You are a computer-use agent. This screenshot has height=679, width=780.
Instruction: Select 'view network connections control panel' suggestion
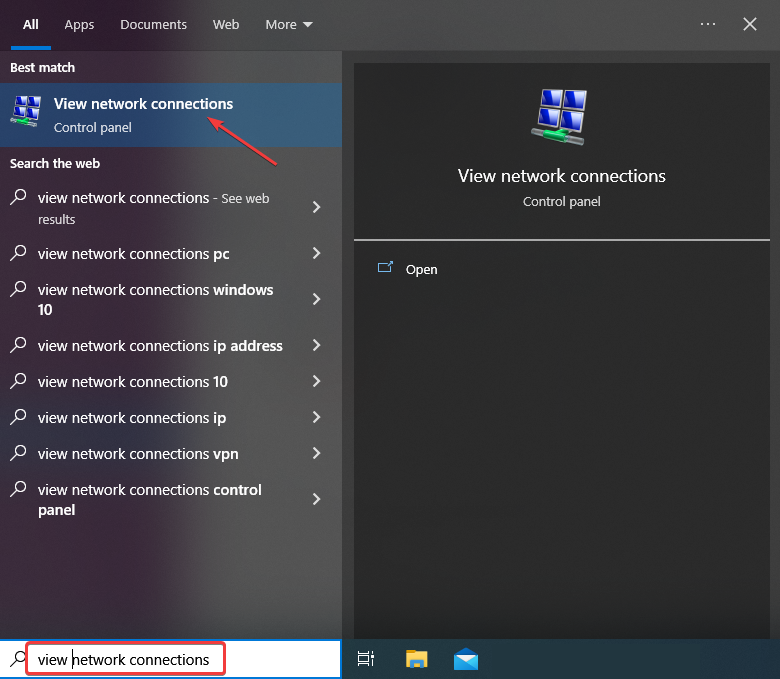171,500
